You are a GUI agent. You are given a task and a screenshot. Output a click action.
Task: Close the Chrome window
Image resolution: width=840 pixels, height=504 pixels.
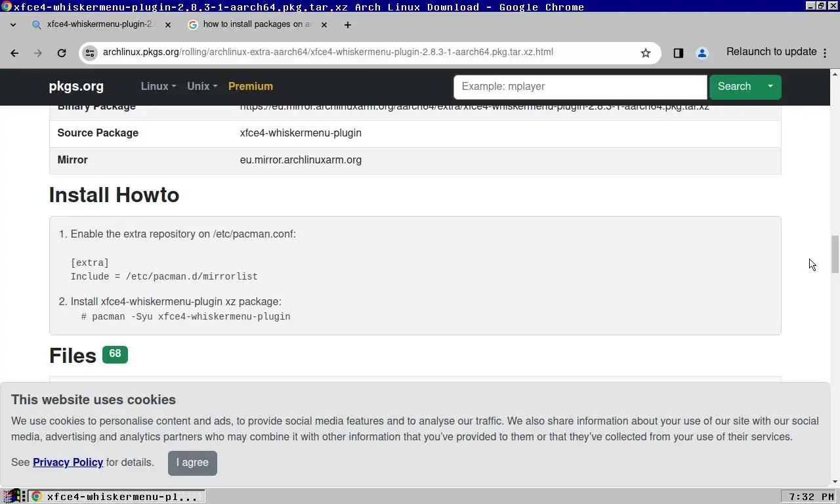(831, 6)
